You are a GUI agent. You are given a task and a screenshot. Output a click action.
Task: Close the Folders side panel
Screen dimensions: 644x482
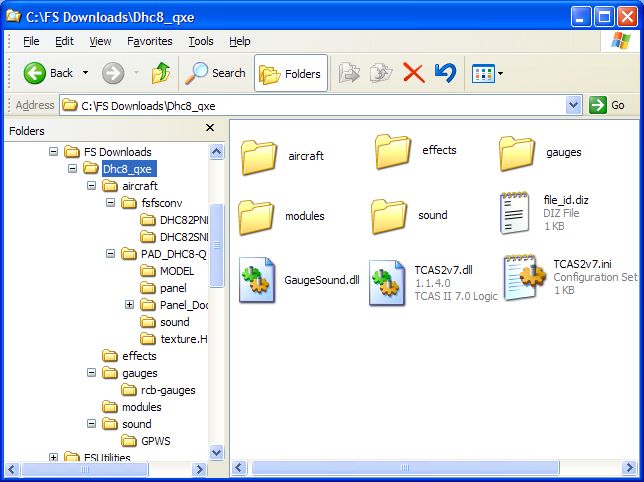[x=210, y=128]
